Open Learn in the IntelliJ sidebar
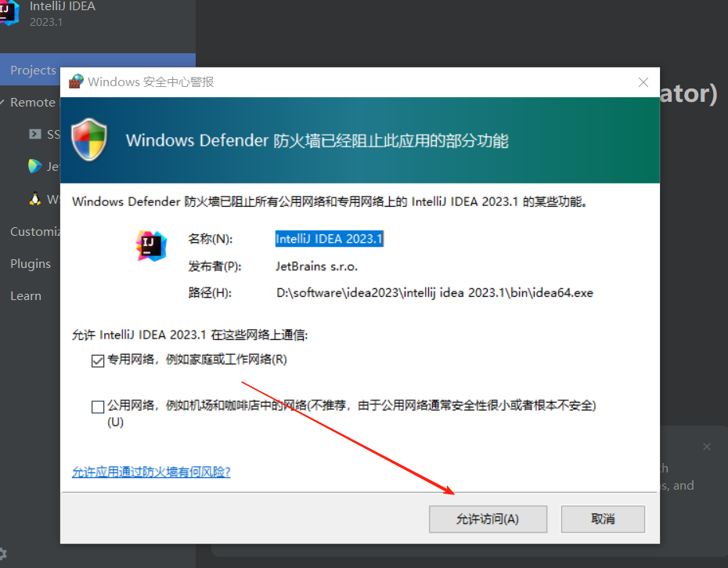The image size is (728, 568). point(26,296)
